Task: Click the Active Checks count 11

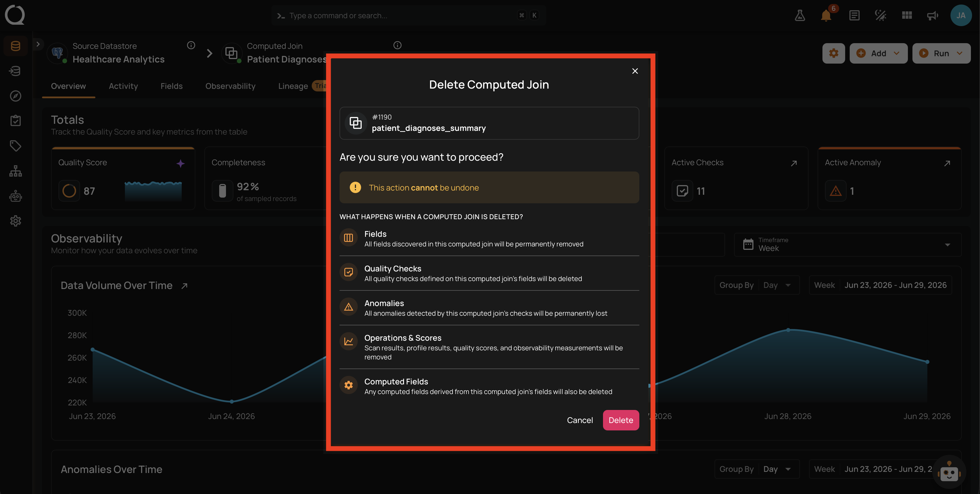Action: (700, 191)
